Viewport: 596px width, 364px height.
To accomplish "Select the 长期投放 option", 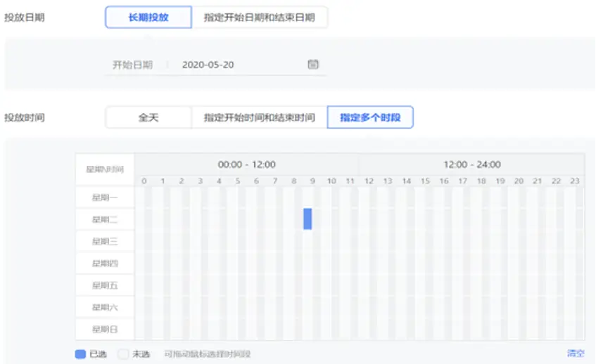I will [148, 17].
